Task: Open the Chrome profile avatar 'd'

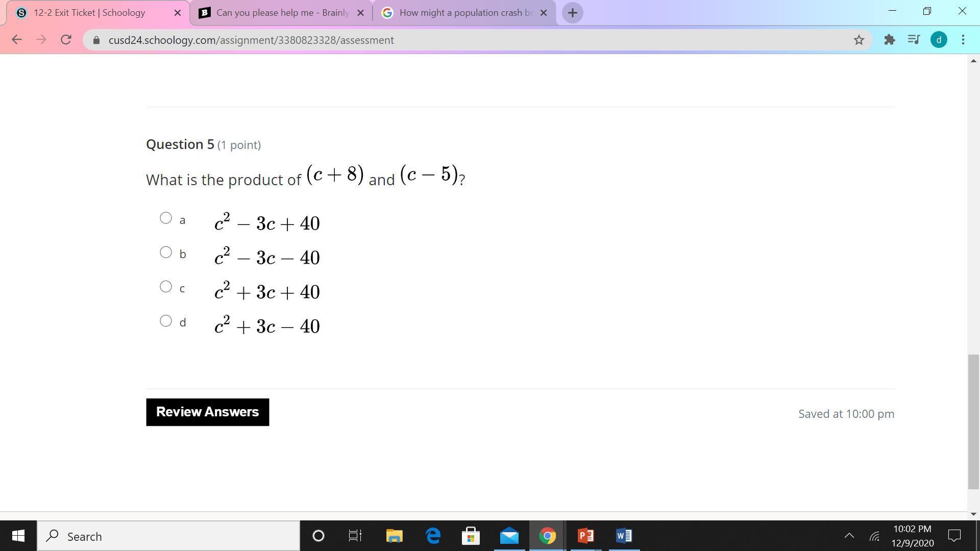Action: 939,40
